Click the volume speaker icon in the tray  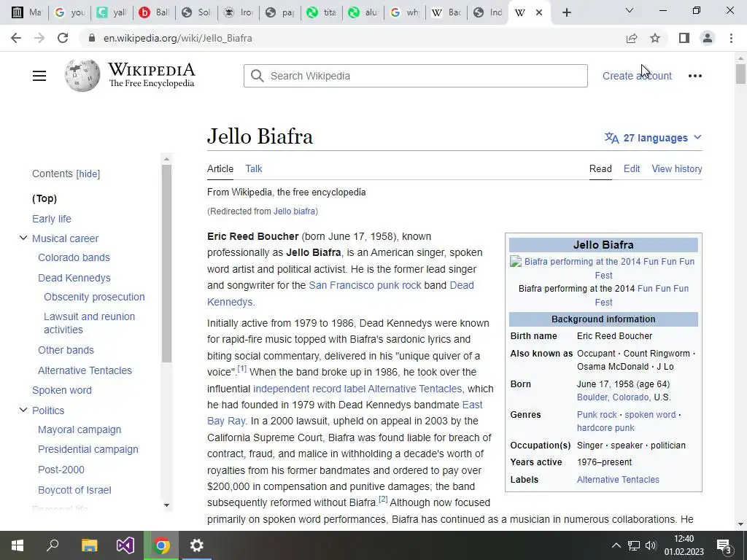pos(651,545)
